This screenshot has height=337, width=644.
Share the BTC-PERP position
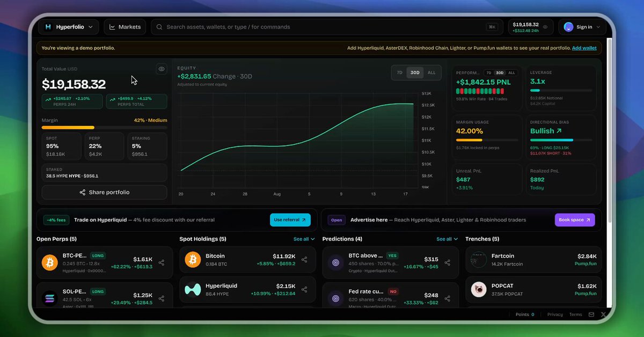[162, 263]
